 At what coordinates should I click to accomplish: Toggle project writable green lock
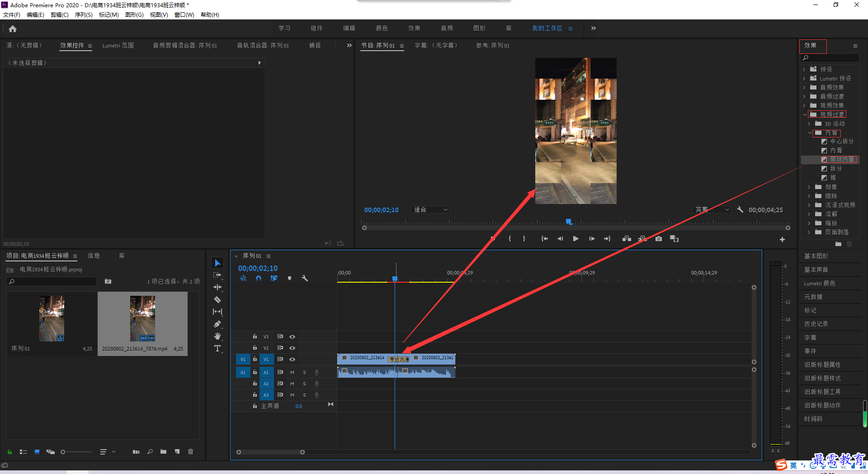[x=9, y=452]
